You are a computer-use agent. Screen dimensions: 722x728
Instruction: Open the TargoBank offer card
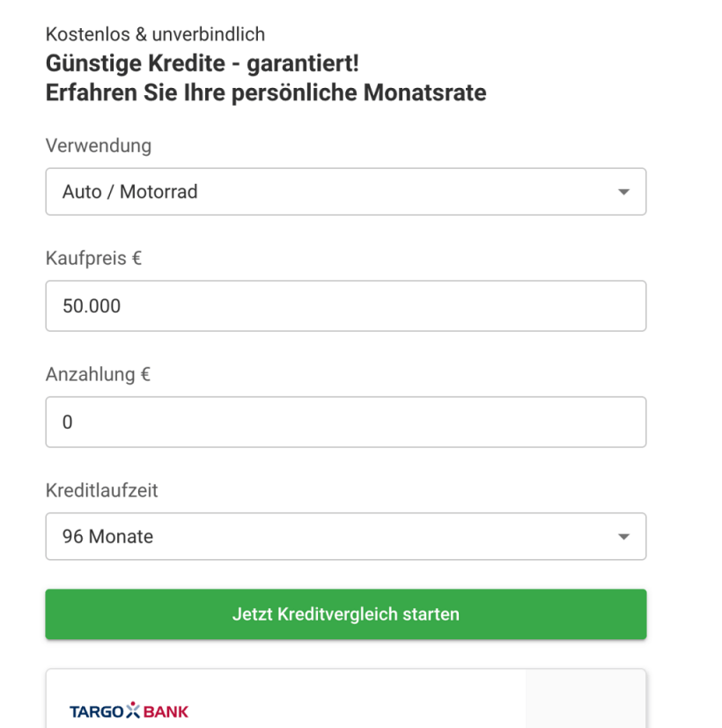(x=346, y=699)
